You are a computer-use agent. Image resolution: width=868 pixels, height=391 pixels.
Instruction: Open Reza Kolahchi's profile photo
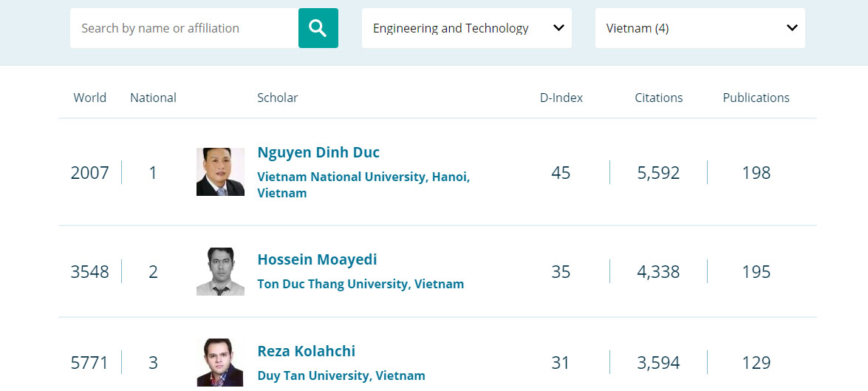tap(220, 362)
